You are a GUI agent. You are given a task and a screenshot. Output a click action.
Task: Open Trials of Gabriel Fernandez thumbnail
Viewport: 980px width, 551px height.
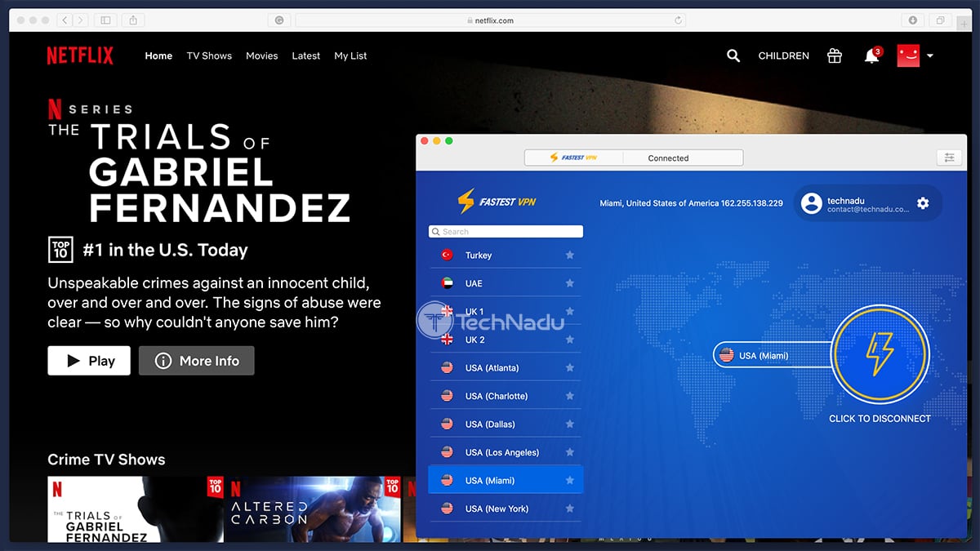tap(135, 509)
